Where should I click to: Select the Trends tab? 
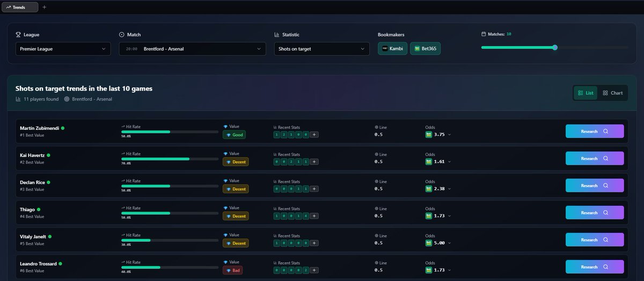click(19, 7)
